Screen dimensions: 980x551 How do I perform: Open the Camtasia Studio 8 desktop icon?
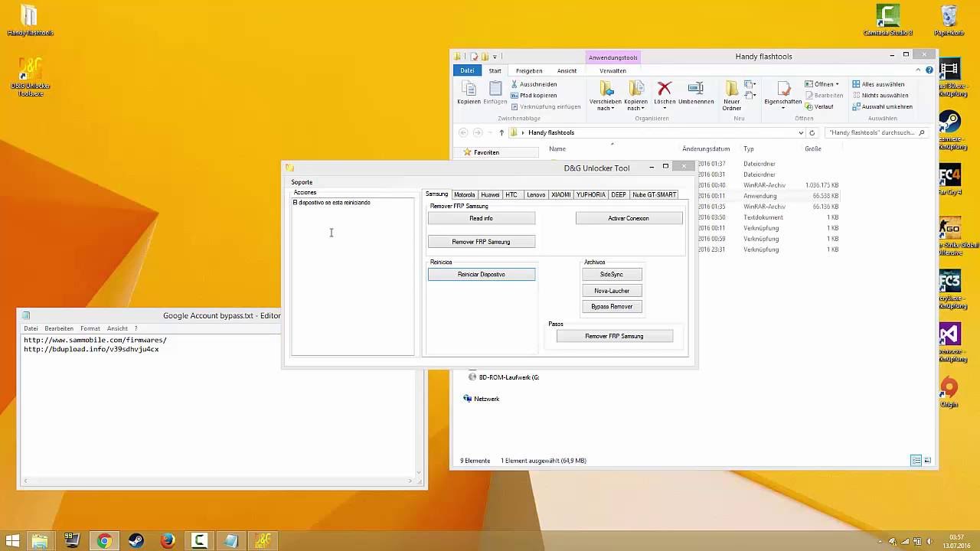pyautogui.click(x=887, y=20)
